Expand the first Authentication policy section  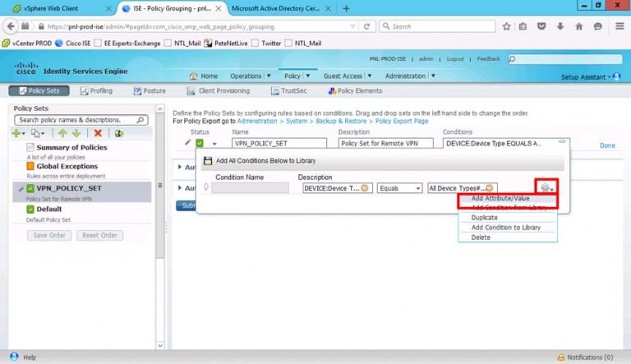(180, 167)
